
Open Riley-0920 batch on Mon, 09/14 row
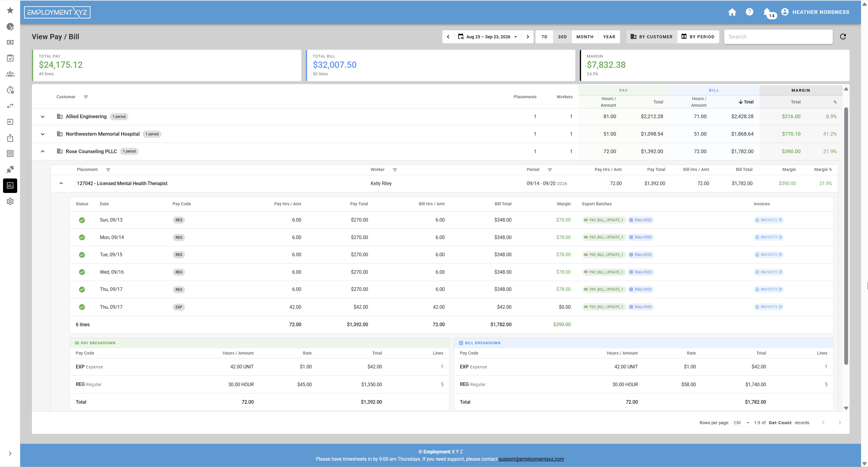pyautogui.click(x=640, y=237)
